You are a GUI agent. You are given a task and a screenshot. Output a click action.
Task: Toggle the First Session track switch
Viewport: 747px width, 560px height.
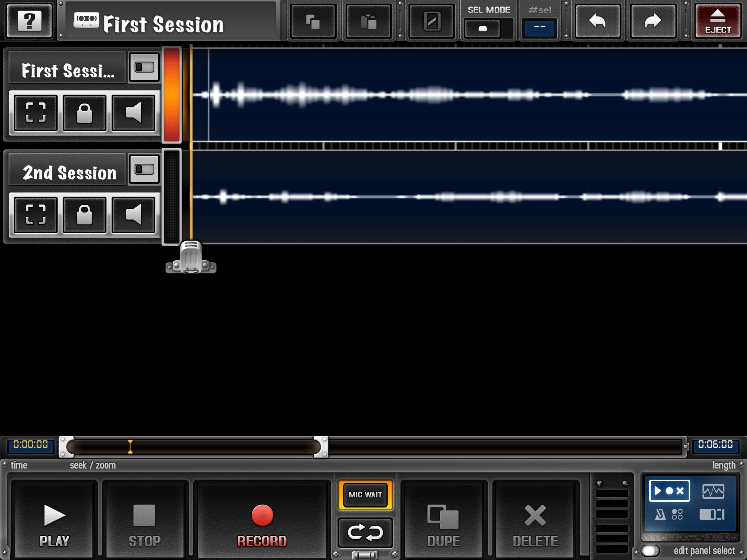click(x=144, y=67)
